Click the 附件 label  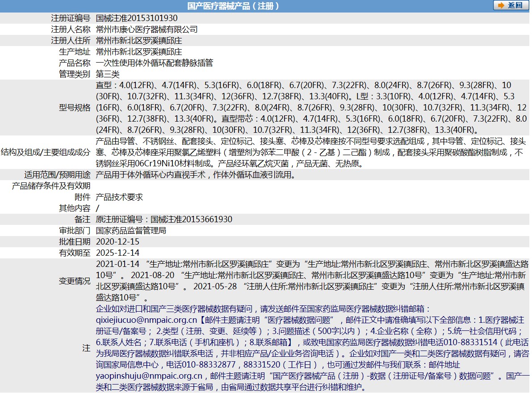83,197
